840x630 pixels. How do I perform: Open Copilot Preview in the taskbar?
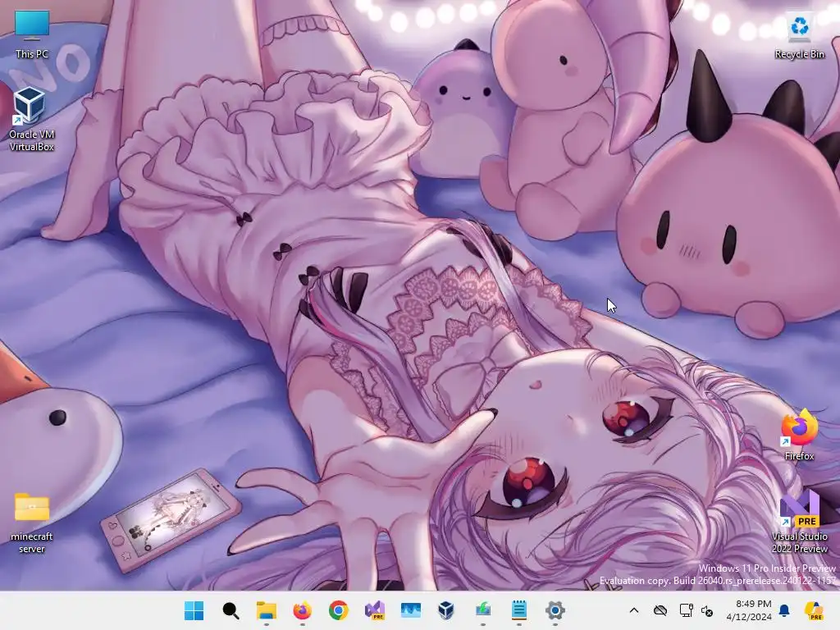click(814, 610)
